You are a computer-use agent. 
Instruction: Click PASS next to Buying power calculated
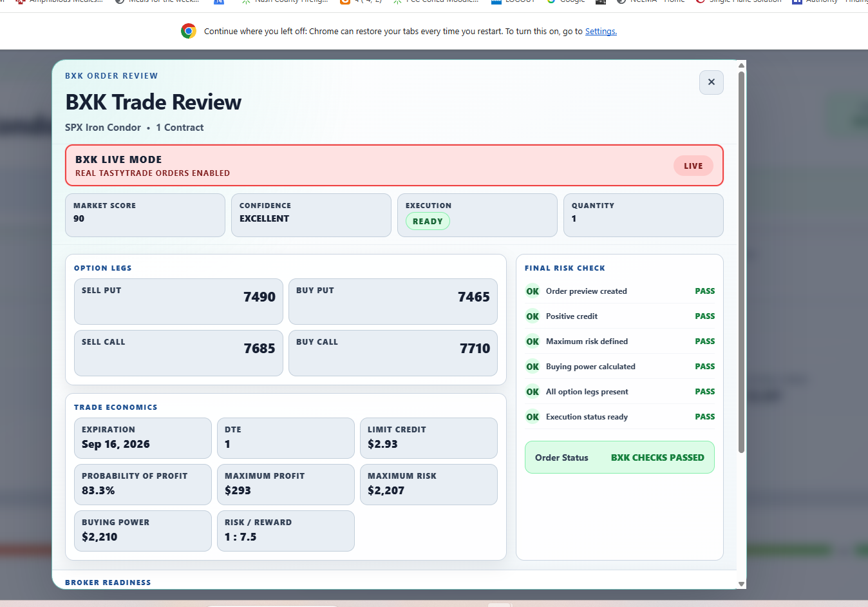(x=704, y=367)
